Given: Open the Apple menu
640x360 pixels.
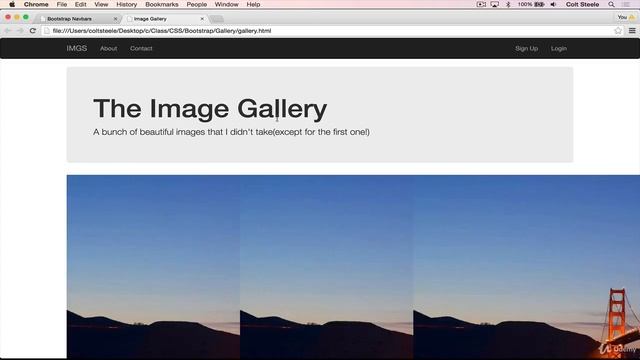Looking at the screenshot, I should 12,4.
